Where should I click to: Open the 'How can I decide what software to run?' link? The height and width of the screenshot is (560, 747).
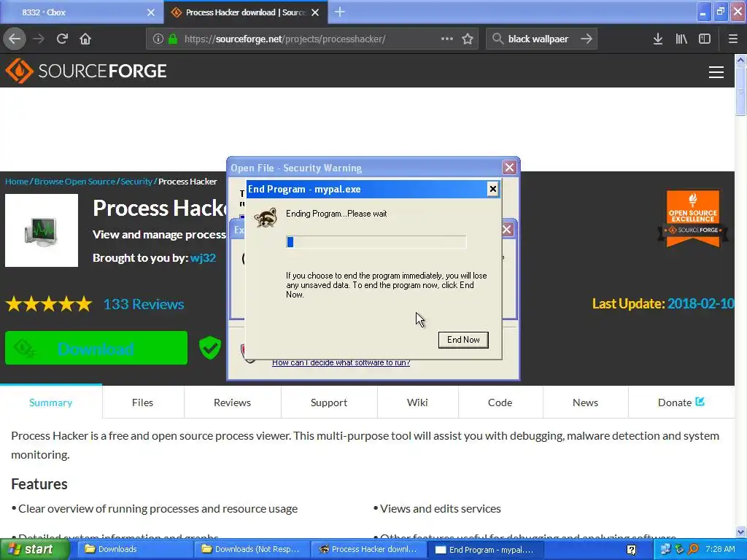click(341, 363)
